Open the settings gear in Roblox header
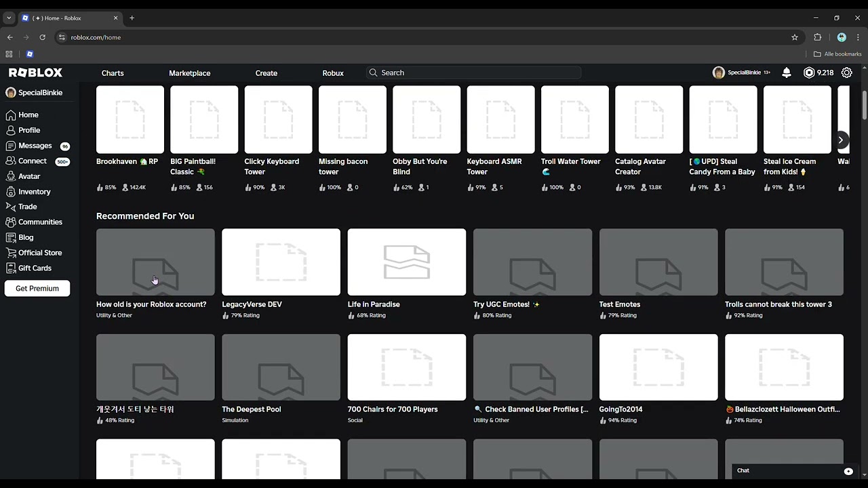The image size is (868, 488). coord(847,73)
